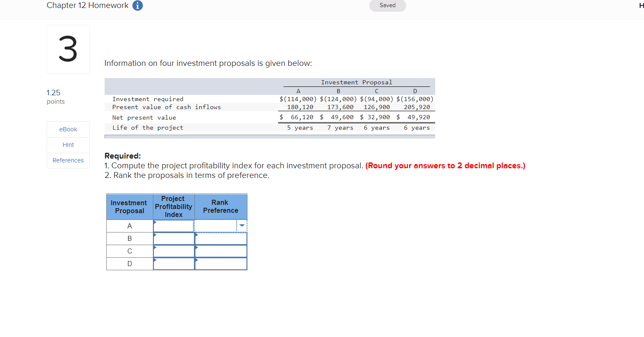Image resolution: width=644 pixels, height=337 pixels.
Task: Click the '205,920' cash inflow value
Action: (x=417, y=107)
